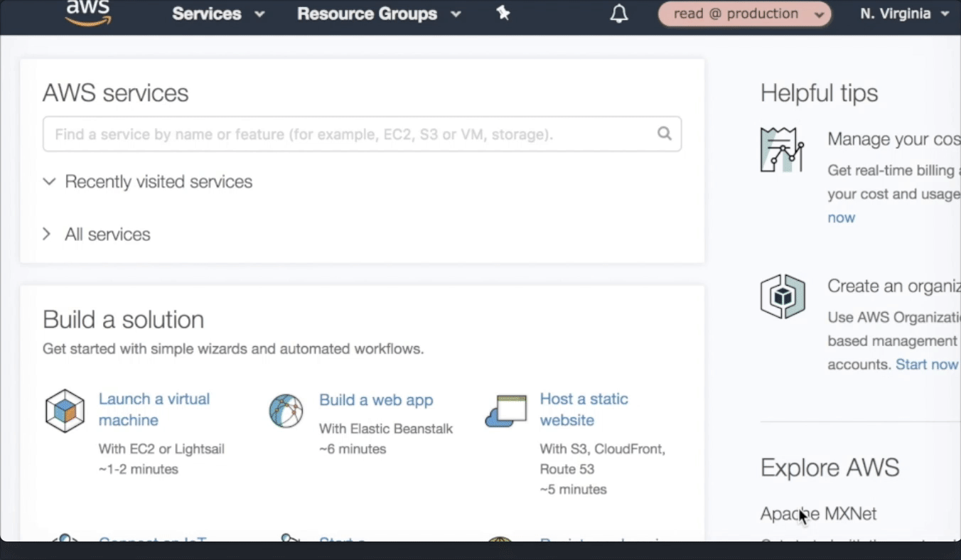
Task: Open the notifications bell
Action: pyautogui.click(x=619, y=14)
